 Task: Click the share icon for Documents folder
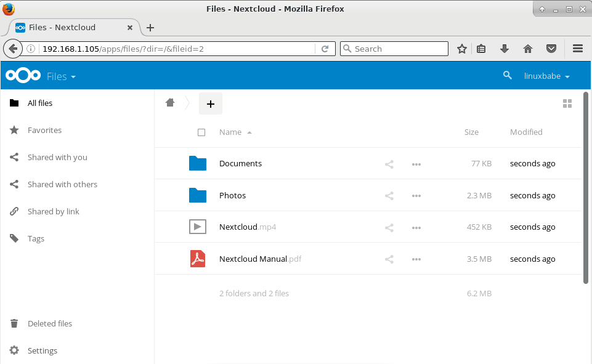pos(389,164)
